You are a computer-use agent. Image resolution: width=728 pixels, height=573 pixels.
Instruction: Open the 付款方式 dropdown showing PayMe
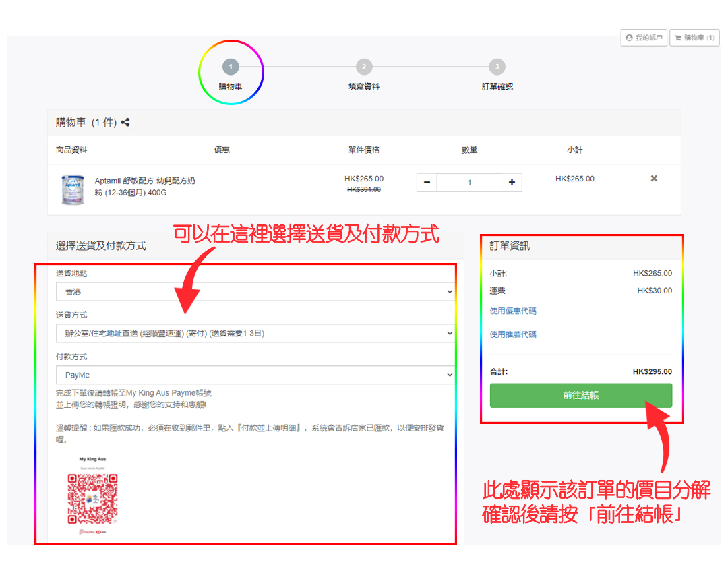[255, 375]
